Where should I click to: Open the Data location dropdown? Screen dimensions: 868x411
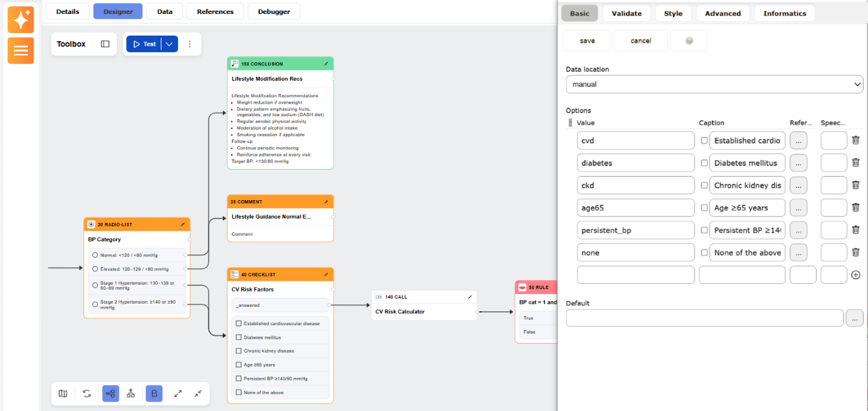tap(714, 84)
